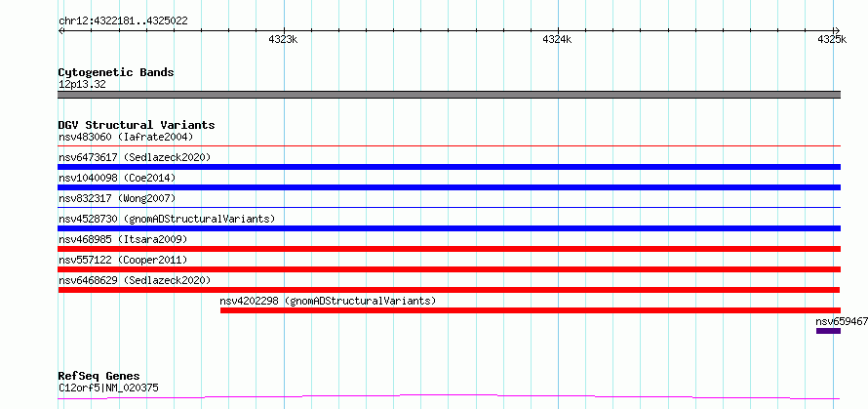This screenshot has width=868, height=409.
Task: Click the C12orf5|NM_020375 gene label
Action: pyautogui.click(x=108, y=388)
